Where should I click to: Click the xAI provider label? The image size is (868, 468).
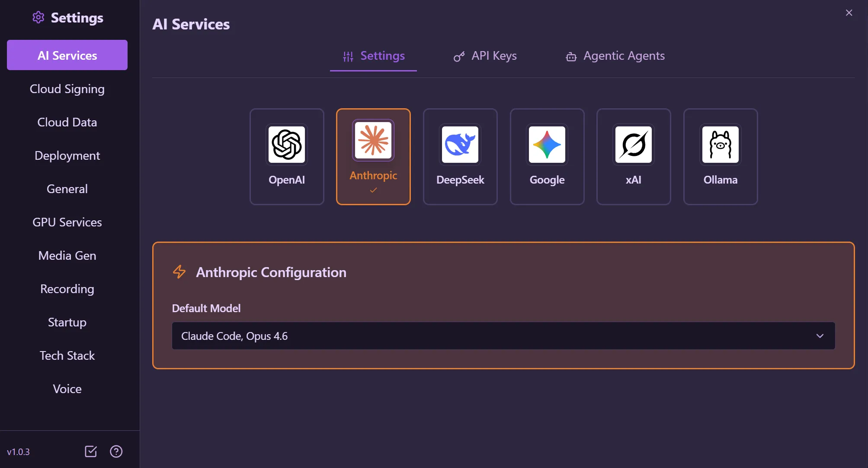click(634, 180)
